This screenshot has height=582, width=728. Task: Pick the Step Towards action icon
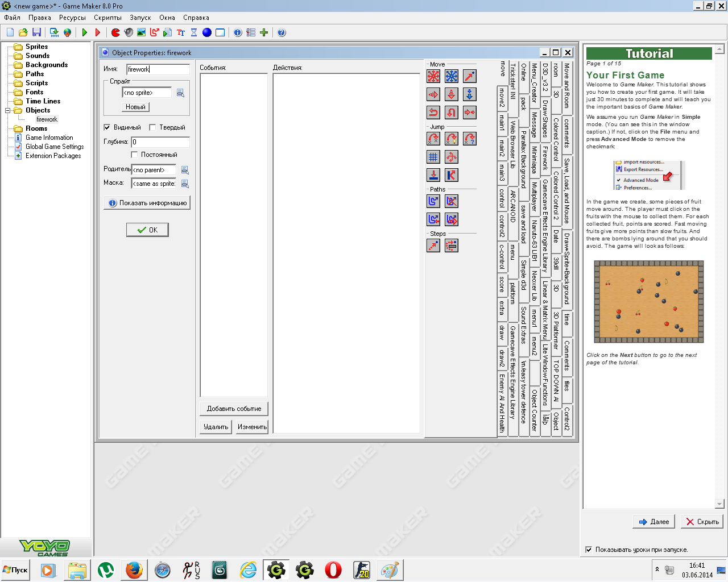[433, 246]
